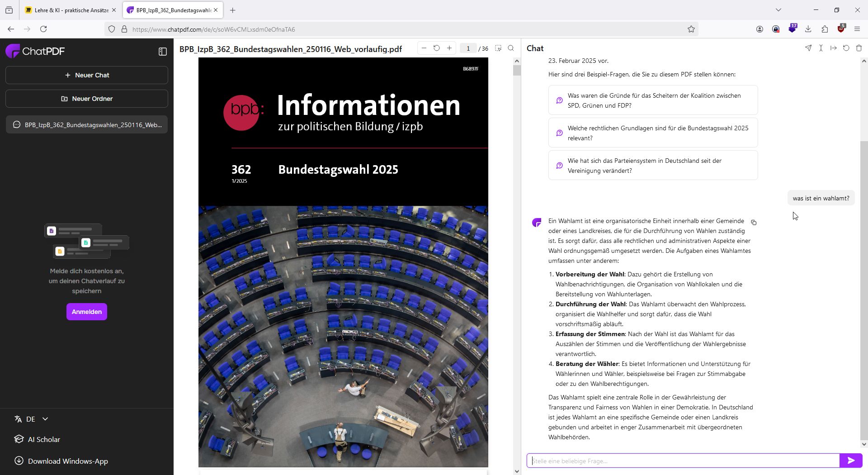
Task: Click the ChatPDF logo
Action: [35, 51]
